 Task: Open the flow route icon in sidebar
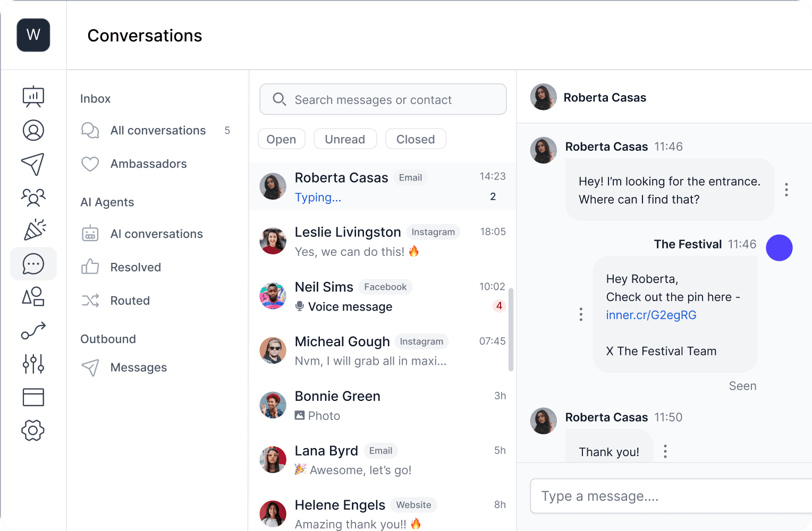click(33, 330)
